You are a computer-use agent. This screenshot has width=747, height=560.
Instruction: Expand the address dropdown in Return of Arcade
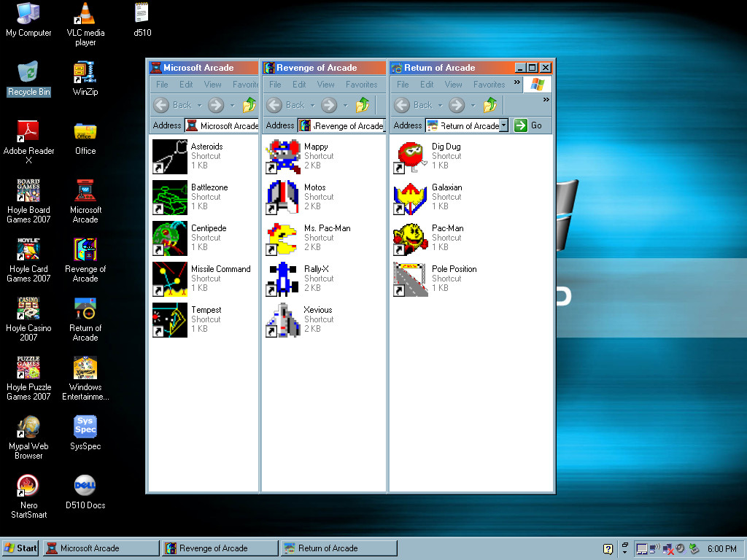pyautogui.click(x=504, y=125)
